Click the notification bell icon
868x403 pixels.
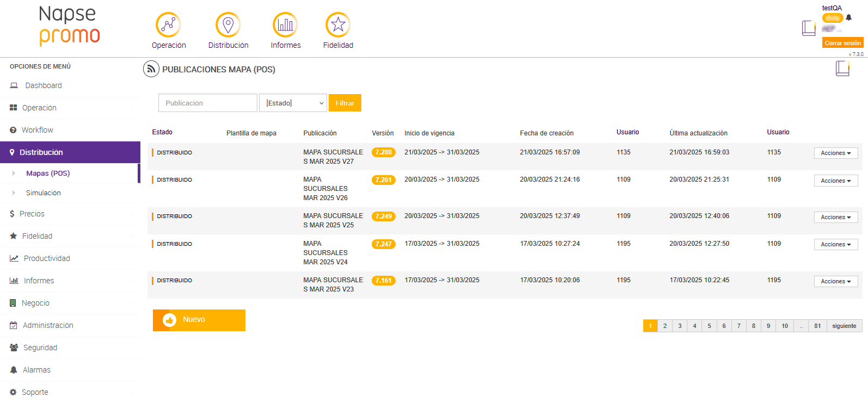point(848,17)
